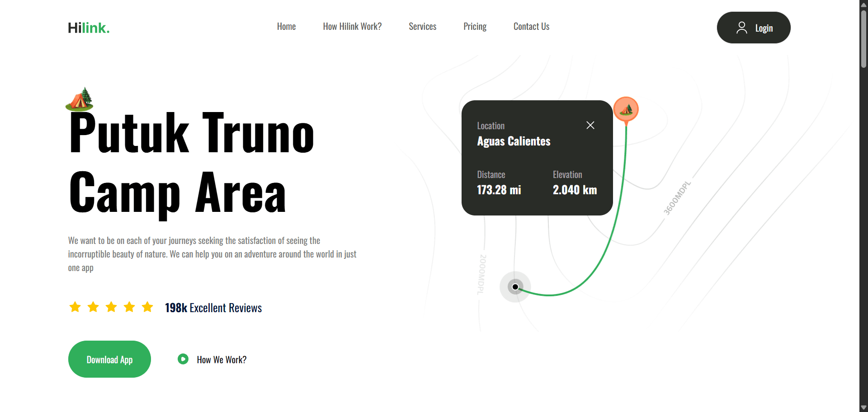Click the user profile icon in Login

coord(741,28)
